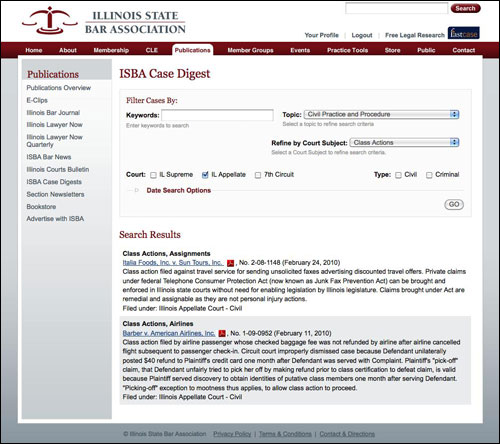Image resolution: width=500 pixels, height=444 pixels.
Task: Open the Topic dropdown
Action: (x=382, y=114)
